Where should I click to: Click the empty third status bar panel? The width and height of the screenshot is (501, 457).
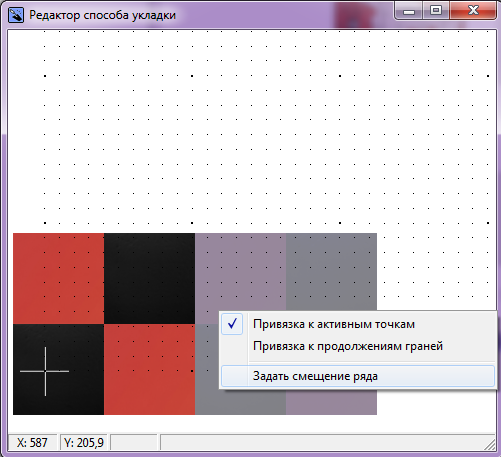pyautogui.click(x=134, y=443)
